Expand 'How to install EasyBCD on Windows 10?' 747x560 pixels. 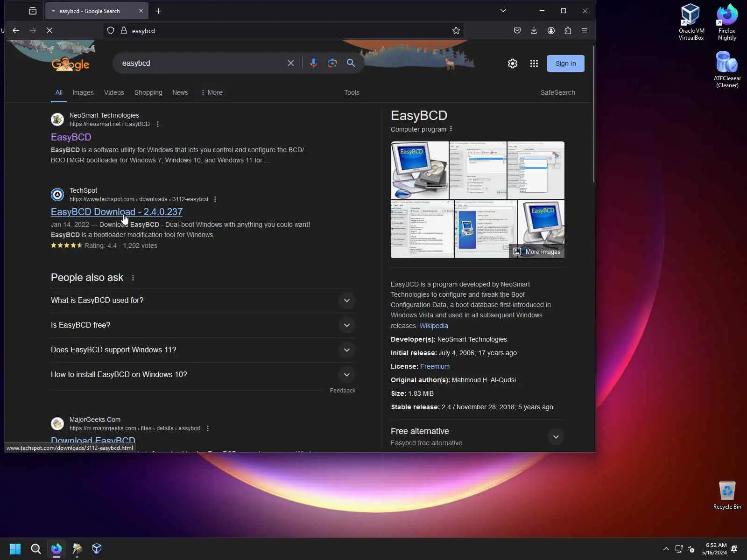tap(203, 375)
